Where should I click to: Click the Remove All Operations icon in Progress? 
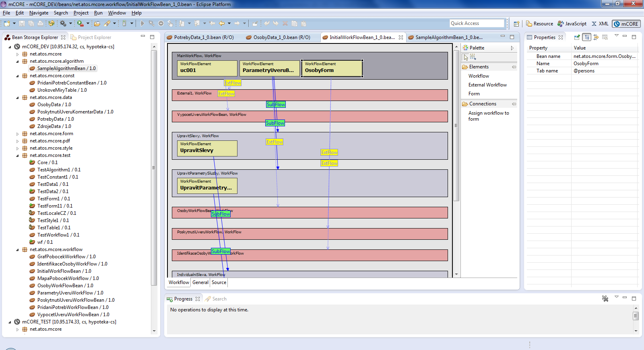tap(605, 299)
